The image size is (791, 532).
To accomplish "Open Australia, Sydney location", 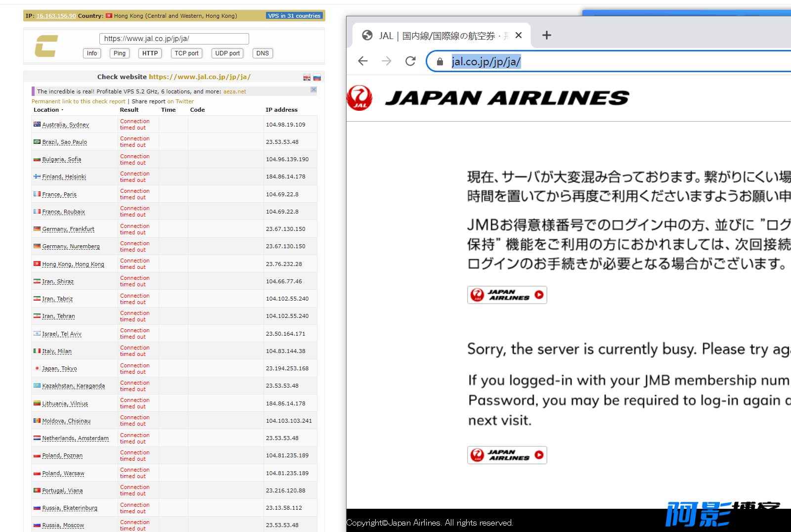I will coord(65,125).
